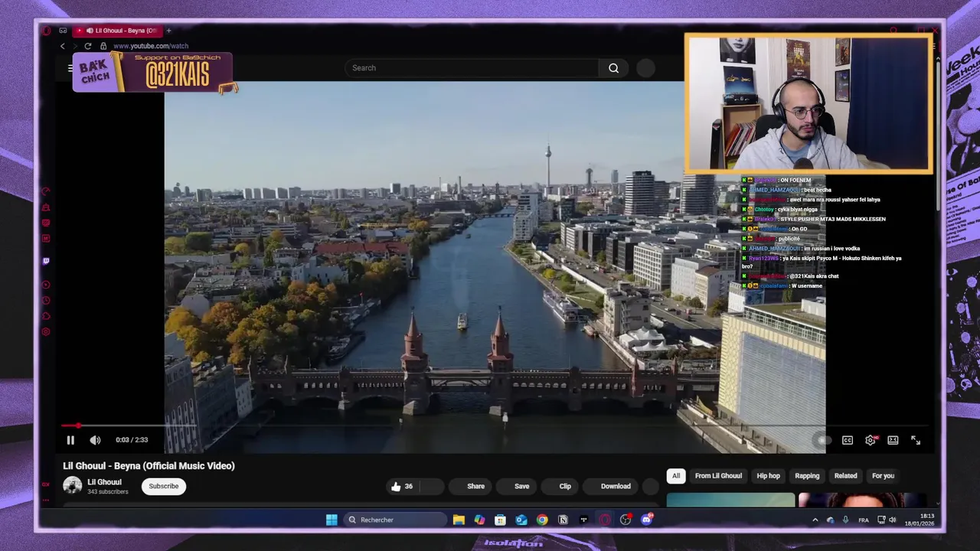
Task: Switch the player to theater mode
Action: point(893,440)
